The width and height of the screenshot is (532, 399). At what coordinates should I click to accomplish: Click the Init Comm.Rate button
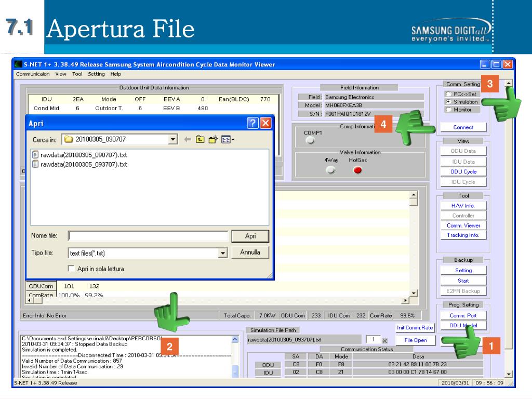(x=415, y=328)
